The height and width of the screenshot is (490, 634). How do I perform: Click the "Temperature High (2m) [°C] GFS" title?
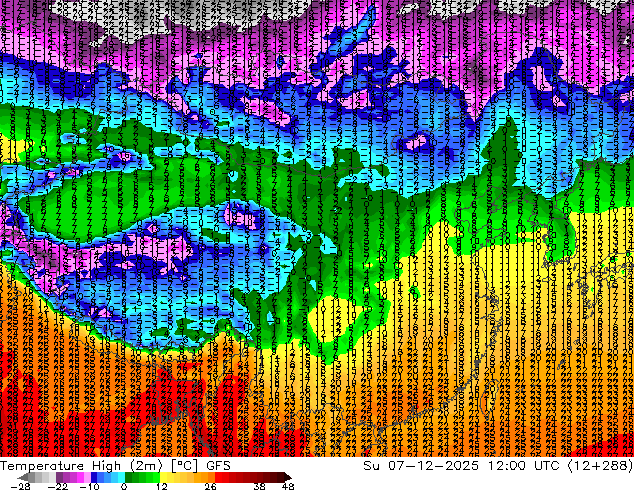pos(115,466)
